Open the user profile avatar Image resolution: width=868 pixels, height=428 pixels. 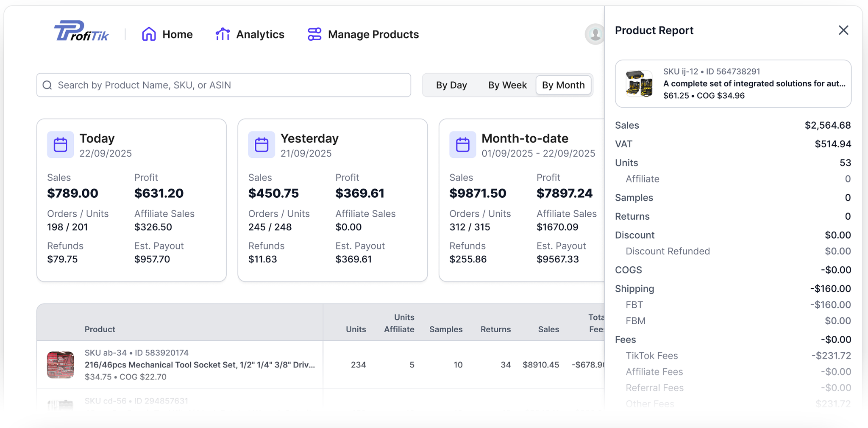click(x=595, y=34)
